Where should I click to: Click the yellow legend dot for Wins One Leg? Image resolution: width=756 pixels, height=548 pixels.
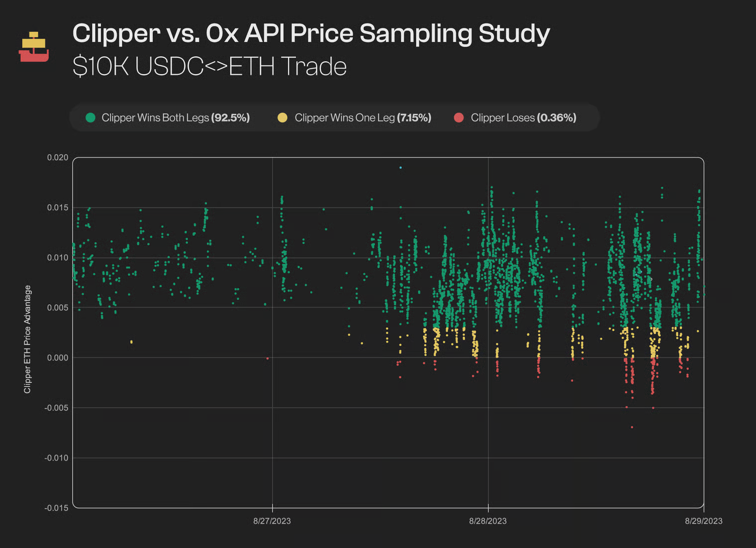point(283,118)
